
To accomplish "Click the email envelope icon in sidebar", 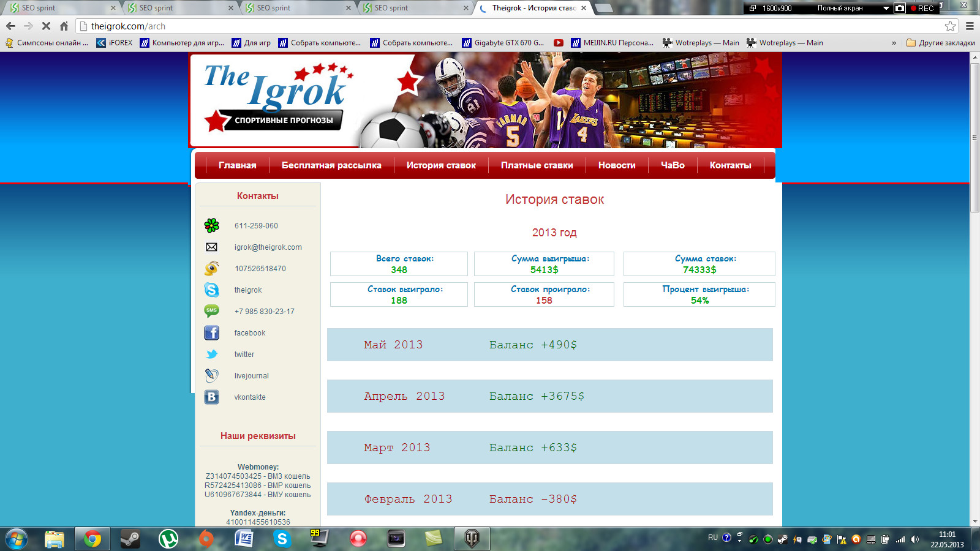I will 211,247.
